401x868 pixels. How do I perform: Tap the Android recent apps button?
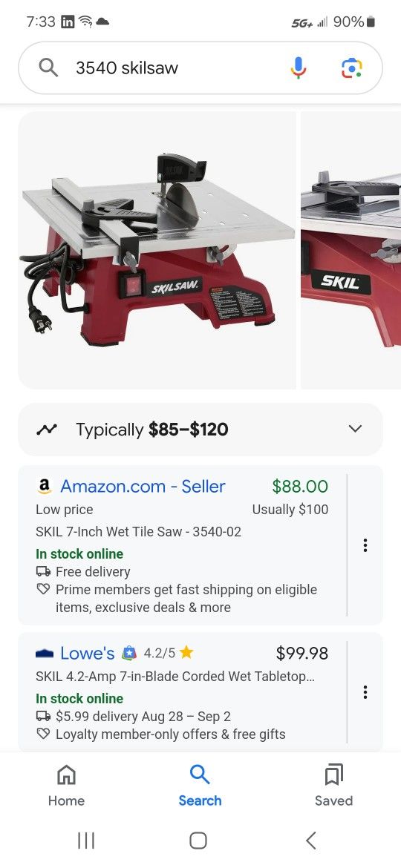pos(86,841)
